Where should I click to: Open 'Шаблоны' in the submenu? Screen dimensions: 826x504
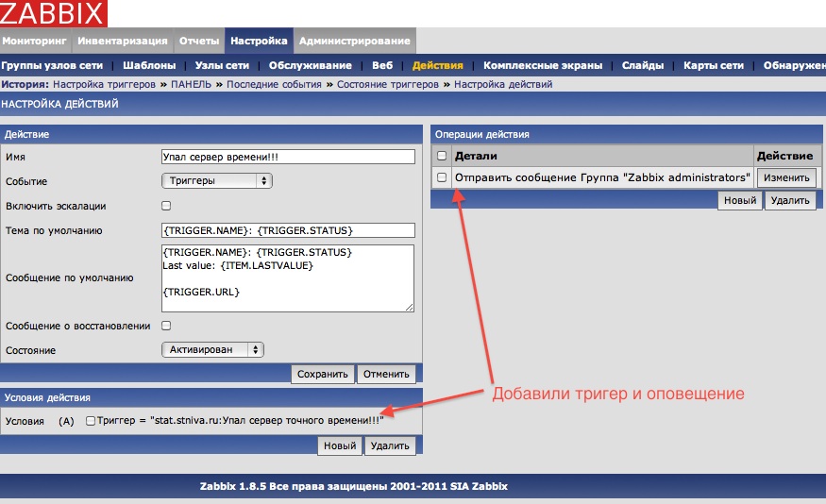click(x=149, y=66)
